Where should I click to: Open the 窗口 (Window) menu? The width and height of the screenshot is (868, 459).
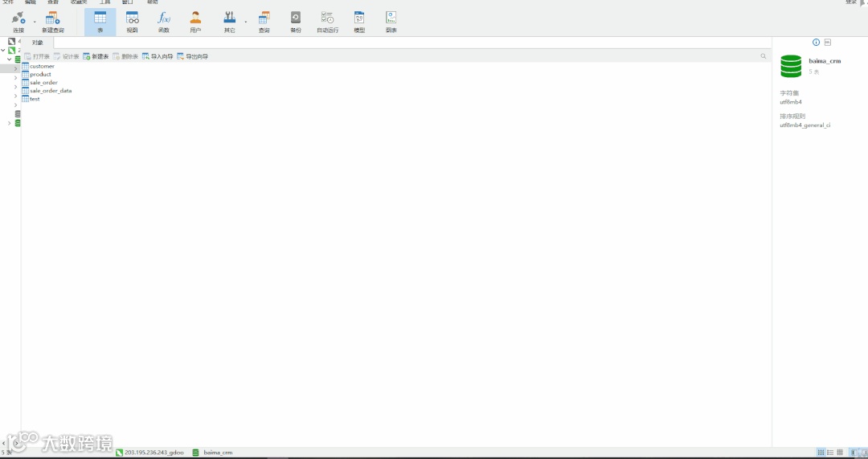click(x=127, y=2)
